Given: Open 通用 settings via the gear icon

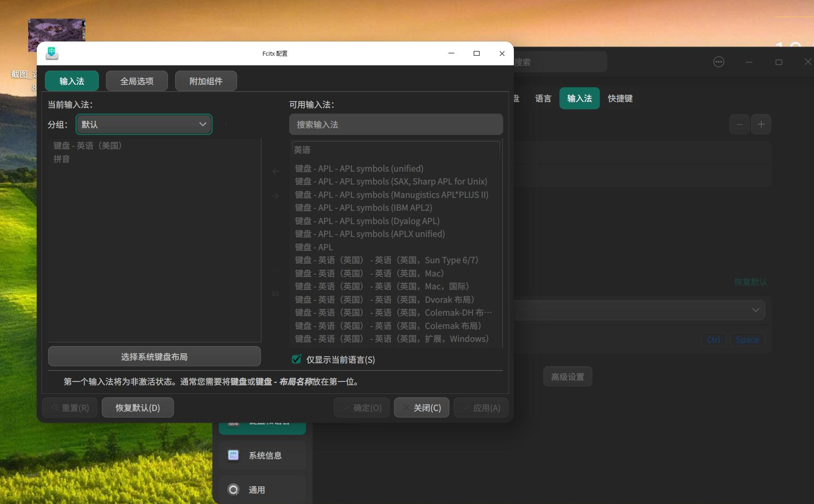Looking at the screenshot, I should 233,489.
